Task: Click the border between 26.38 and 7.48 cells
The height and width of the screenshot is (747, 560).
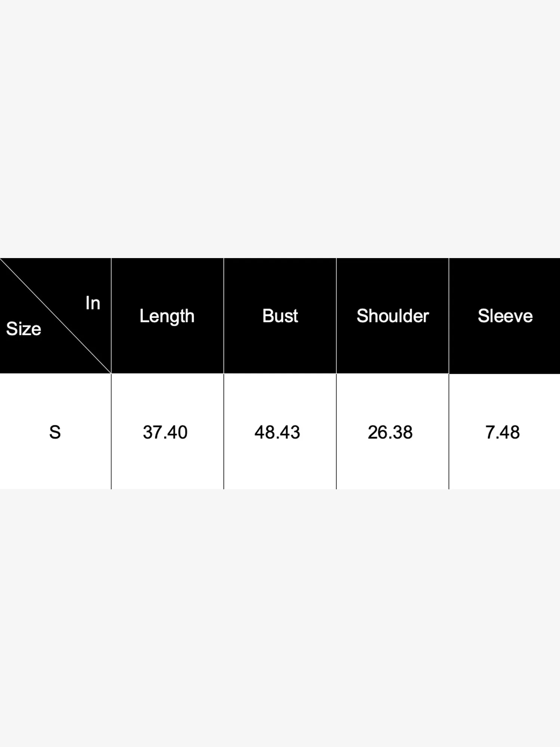Action: 449,431
